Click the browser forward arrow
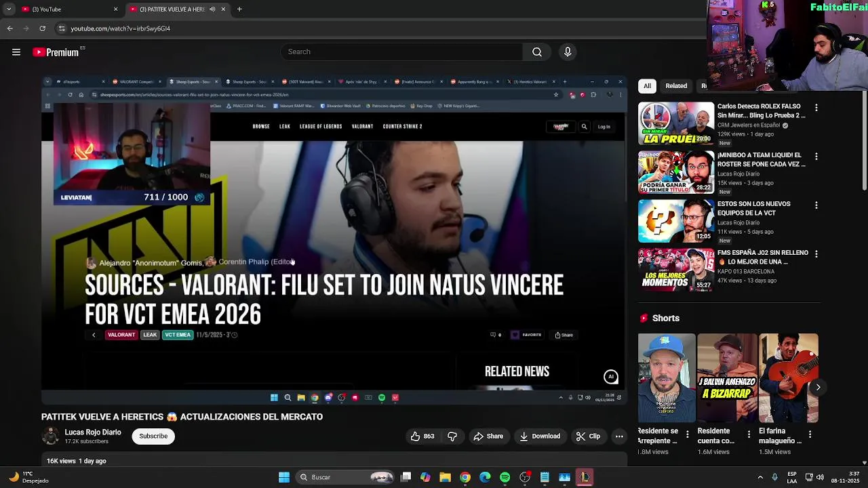 point(26,28)
